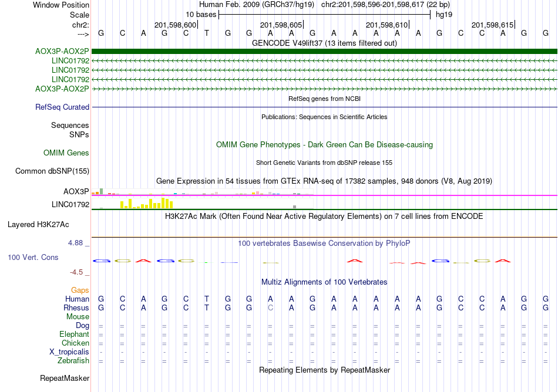558x392 pixels.
Task: Open 'Multiz Alignments of 100 Vertebrates' title
Action: [324, 282]
